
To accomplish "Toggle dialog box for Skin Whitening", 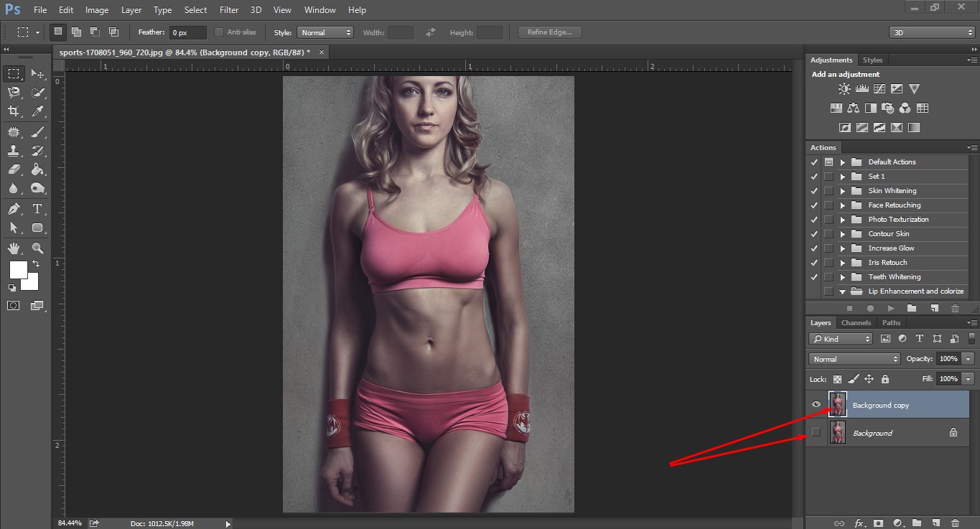I will click(x=829, y=191).
